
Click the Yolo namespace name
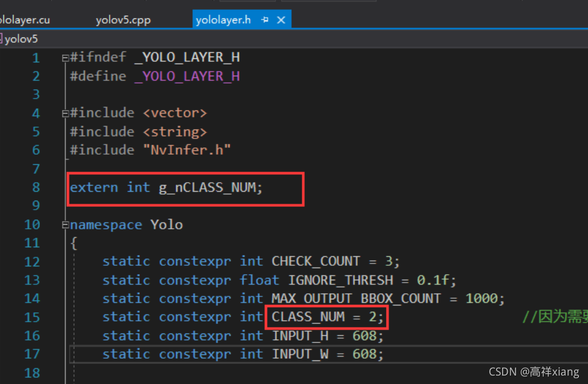tap(167, 225)
